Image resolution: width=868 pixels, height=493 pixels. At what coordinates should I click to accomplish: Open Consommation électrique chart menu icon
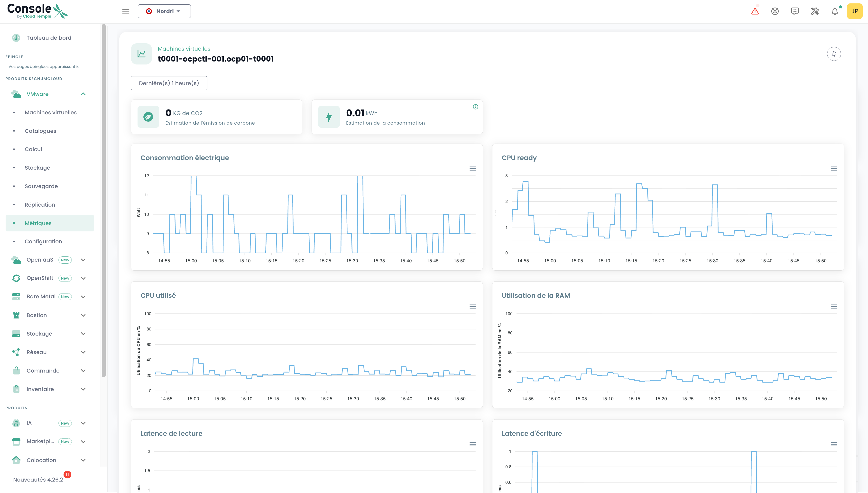(472, 169)
